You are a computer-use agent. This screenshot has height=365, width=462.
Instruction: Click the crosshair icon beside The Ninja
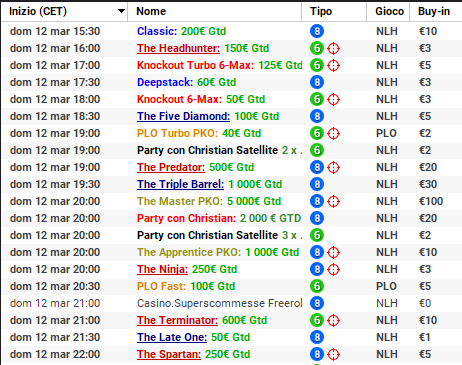coord(333,269)
